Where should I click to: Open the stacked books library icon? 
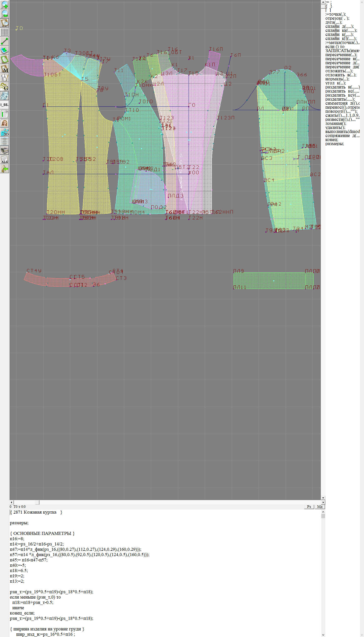tap(5, 151)
